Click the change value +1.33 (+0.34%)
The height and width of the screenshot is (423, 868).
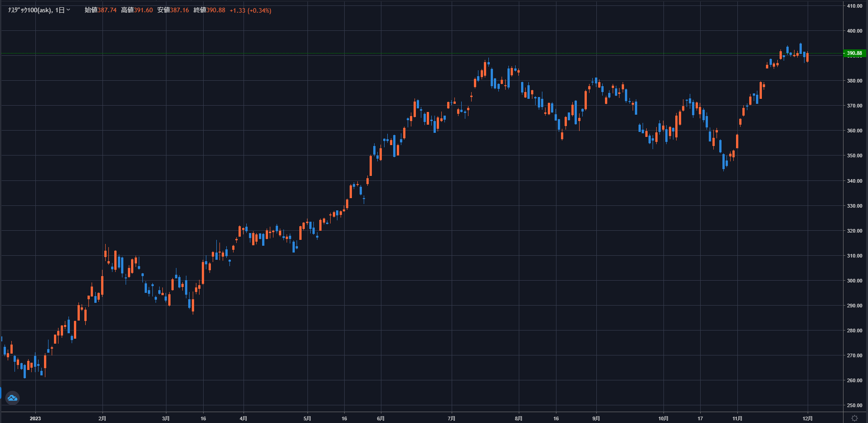250,10
